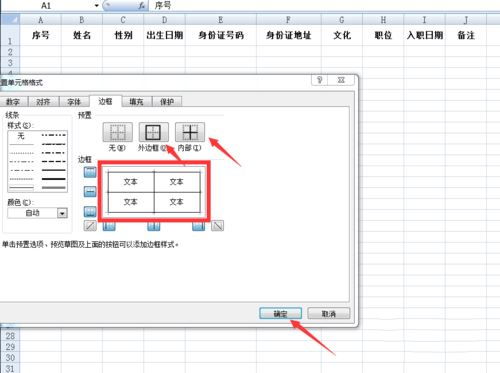This screenshot has height=373, width=500.
Task: Select cell containing 入职日期
Action: point(425,35)
